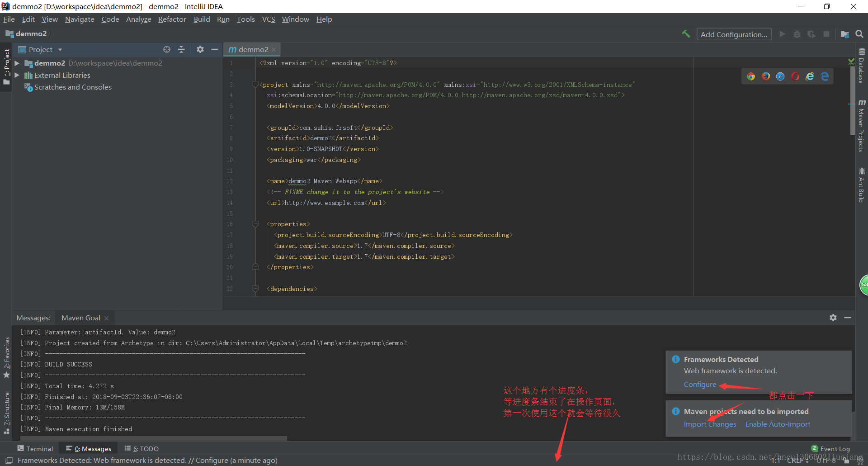Toggle tool window bars button in status bar
The height and width of the screenshot is (466, 868).
[x=9, y=461]
